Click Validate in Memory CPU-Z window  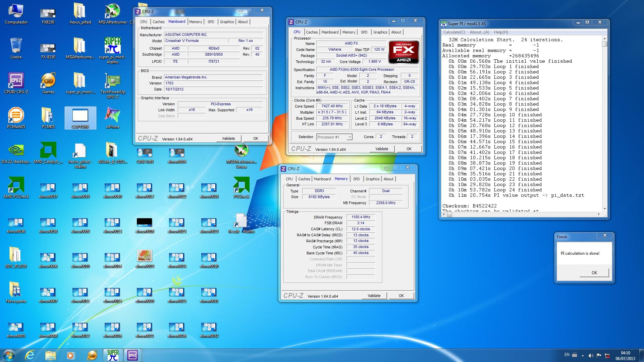pos(374,296)
